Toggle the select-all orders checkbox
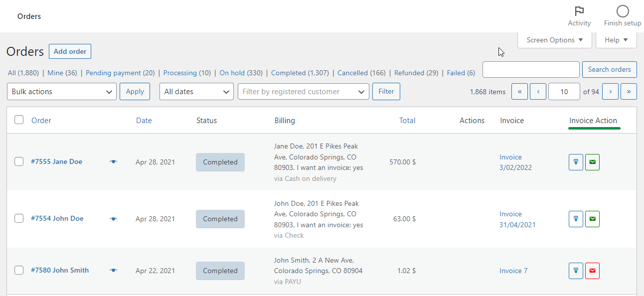Viewport: 644px width, 296px height. pyautogui.click(x=19, y=120)
